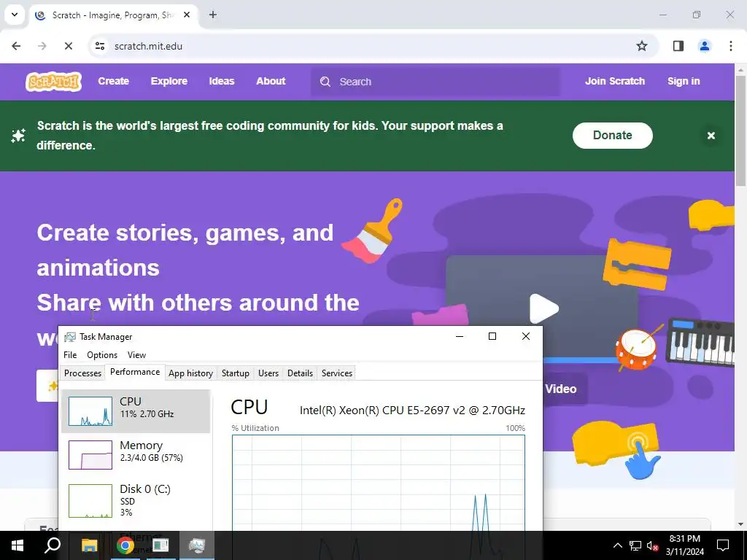Image resolution: width=747 pixels, height=560 pixels.
Task: Switch to Performance tab
Action: click(x=135, y=372)
